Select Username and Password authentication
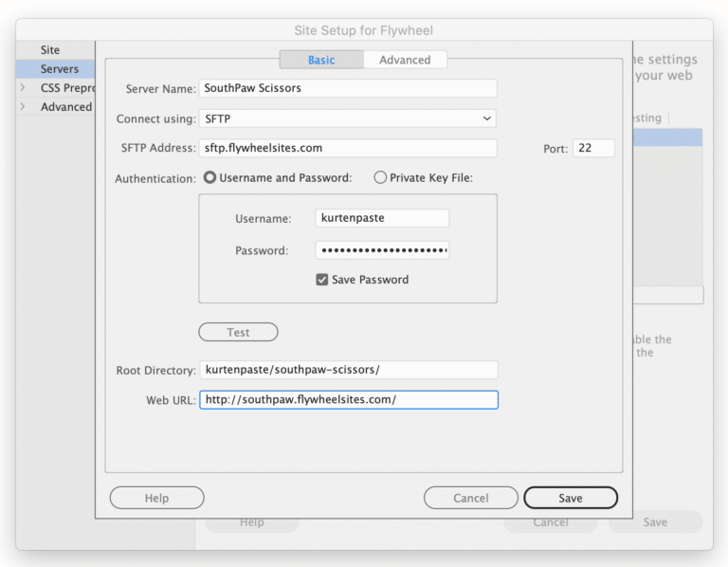Screen dimensions: 728x567 point(211,177)
